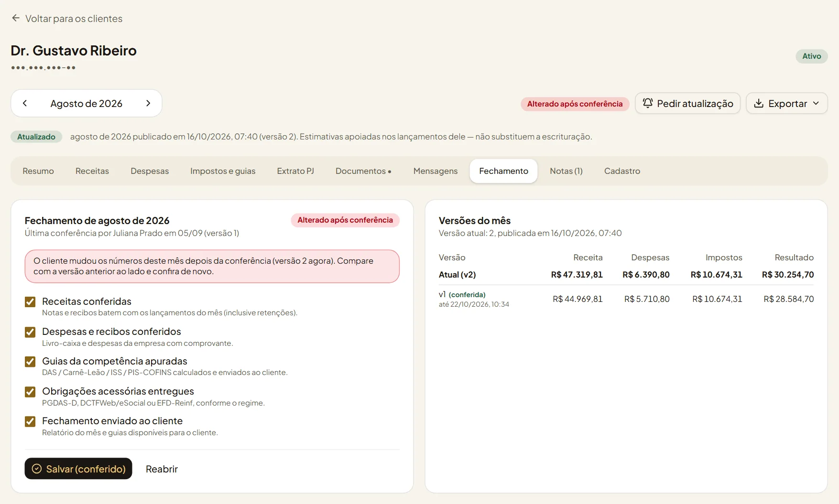Click the Dr. Gustavo Ribeiro client name
This screenshot has width=839, height=504.
point(74,51)
